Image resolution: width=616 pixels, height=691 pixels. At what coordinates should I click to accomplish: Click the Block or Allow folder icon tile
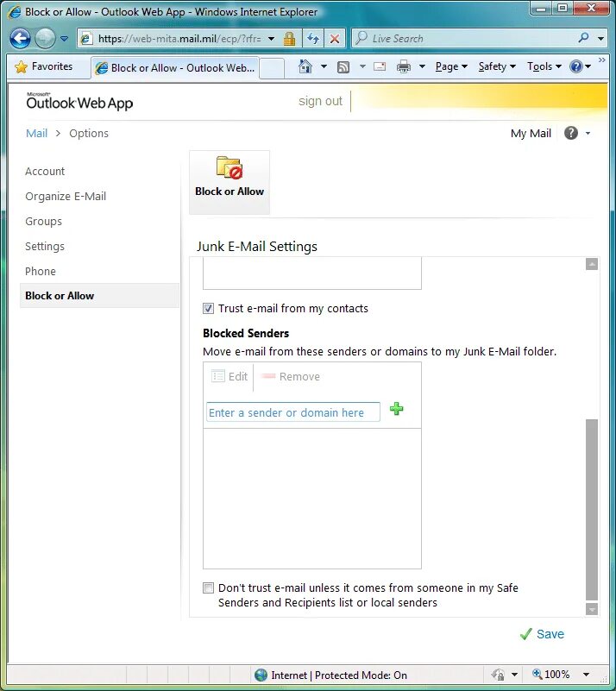coord(229,182)
